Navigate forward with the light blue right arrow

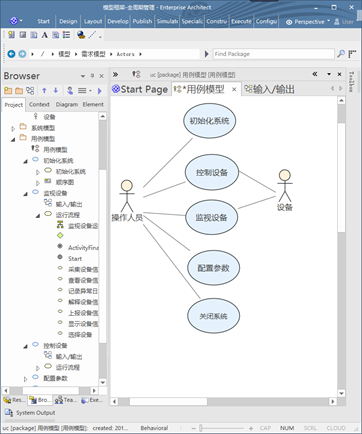22,54
